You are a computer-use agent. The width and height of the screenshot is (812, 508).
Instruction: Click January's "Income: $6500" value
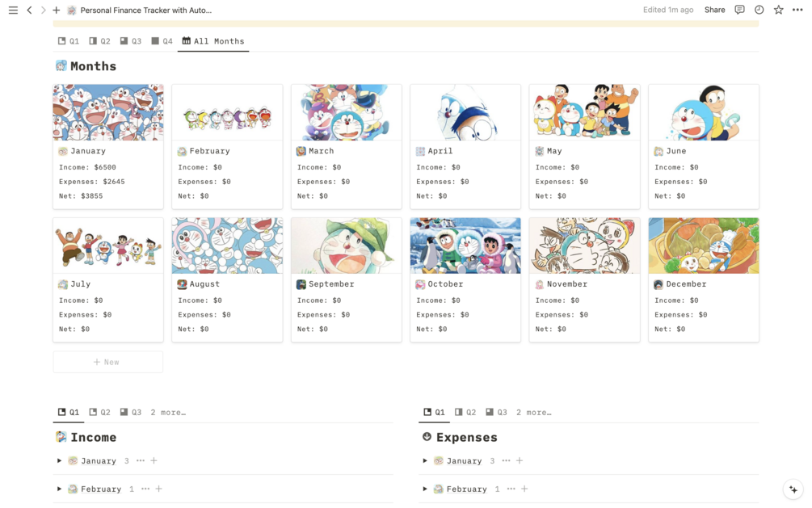pyautogui.click(x=87, y=167)
